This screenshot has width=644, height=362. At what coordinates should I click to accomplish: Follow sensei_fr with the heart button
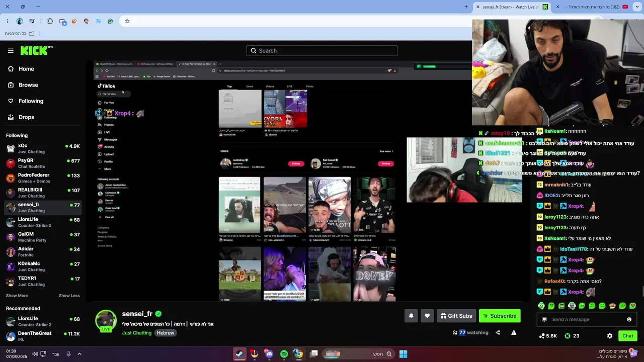pyautogui.click(x=427, y=316)
